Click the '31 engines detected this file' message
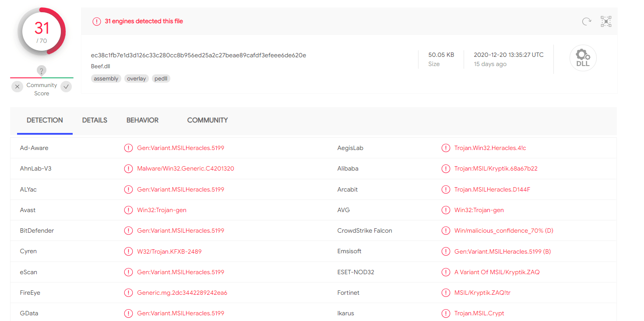 pyautogui.click(x=144, y=21)
